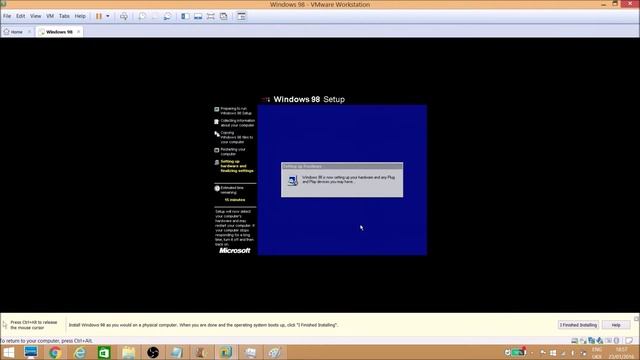Image resolution: width=640 pixels, height=360 pixels.
Task: Click the message log icon in status bar
Action: click(629, 340)
